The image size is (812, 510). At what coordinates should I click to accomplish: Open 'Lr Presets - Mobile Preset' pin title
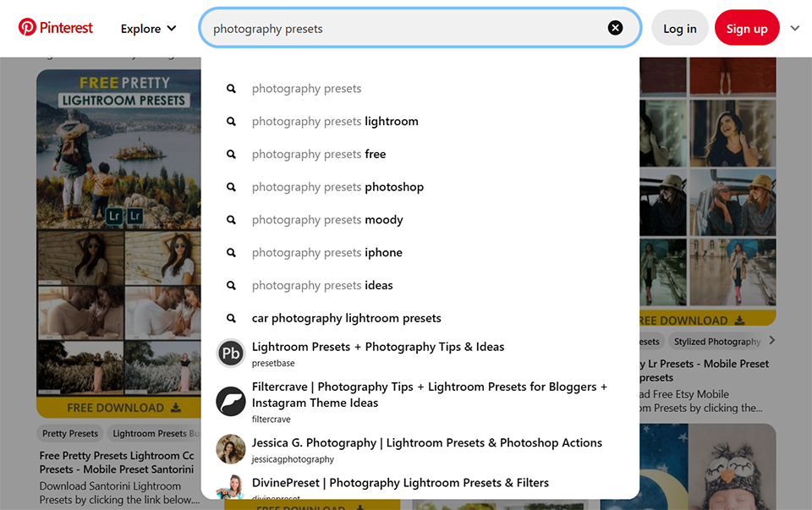pos(705,370)
